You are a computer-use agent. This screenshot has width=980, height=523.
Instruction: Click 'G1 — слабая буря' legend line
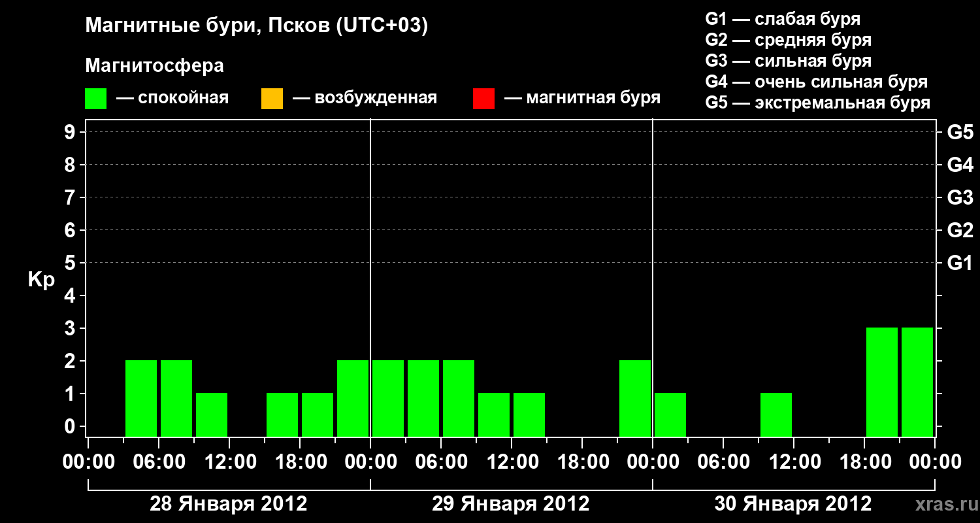pos(783,19)
